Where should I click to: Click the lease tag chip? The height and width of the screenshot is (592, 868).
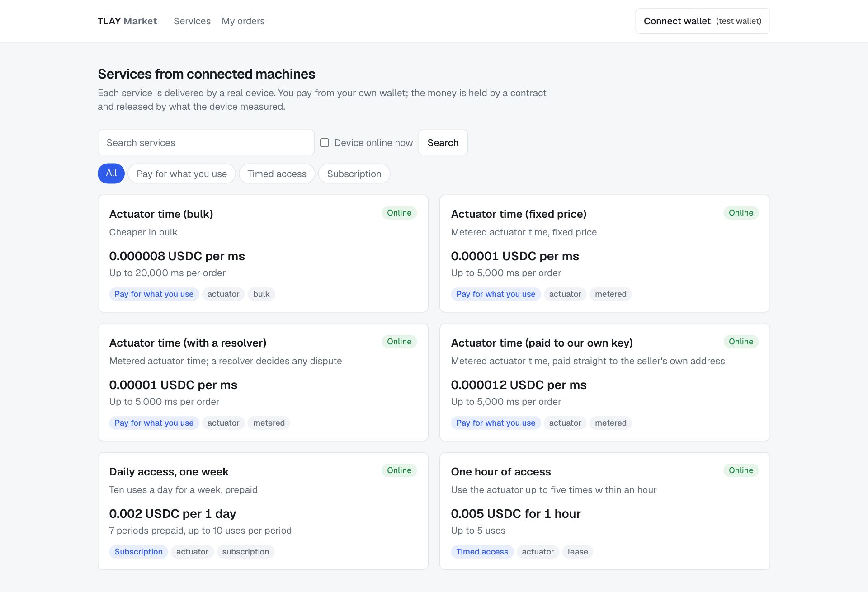(x=578, y=552)
